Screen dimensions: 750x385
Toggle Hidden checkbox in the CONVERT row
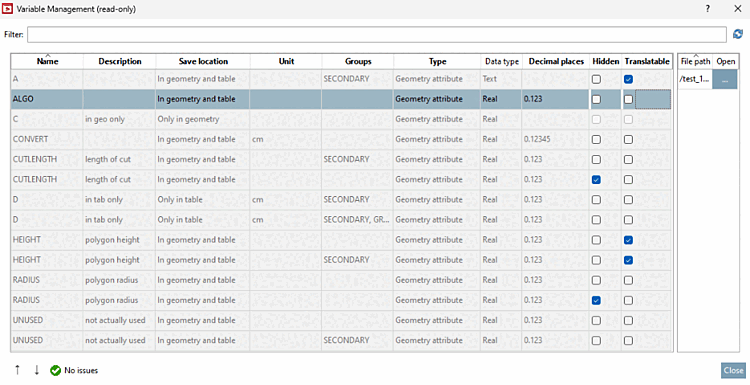(596, 139)
